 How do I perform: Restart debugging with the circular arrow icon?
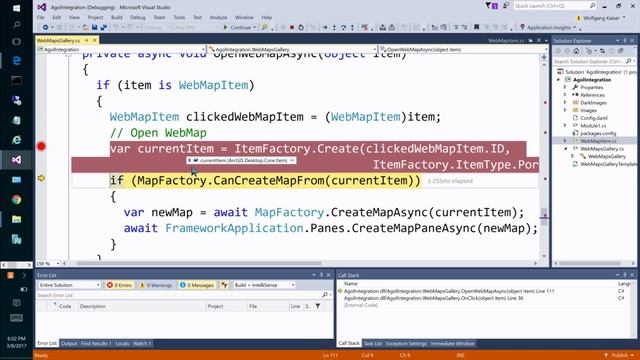[x=301, y=27]
